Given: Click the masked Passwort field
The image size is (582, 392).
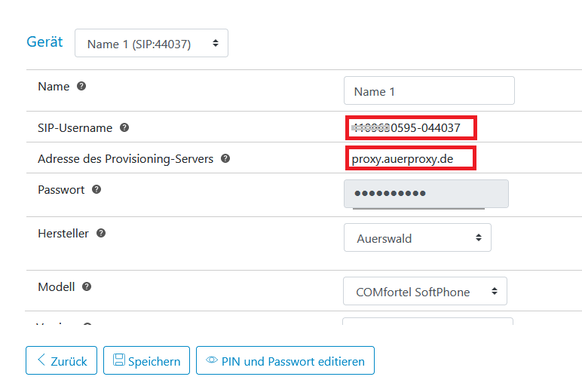Looking at the screenshot, I should [426, 194].
